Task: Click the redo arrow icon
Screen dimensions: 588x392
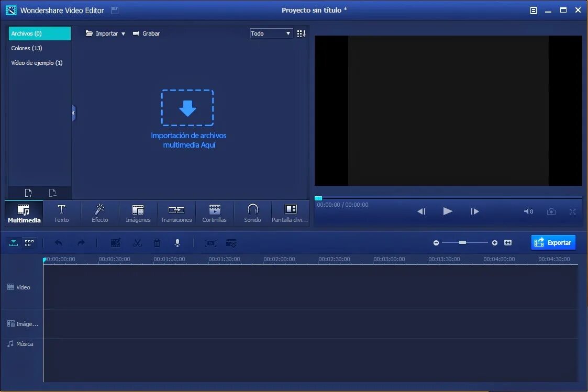Action: click(81, 243)
